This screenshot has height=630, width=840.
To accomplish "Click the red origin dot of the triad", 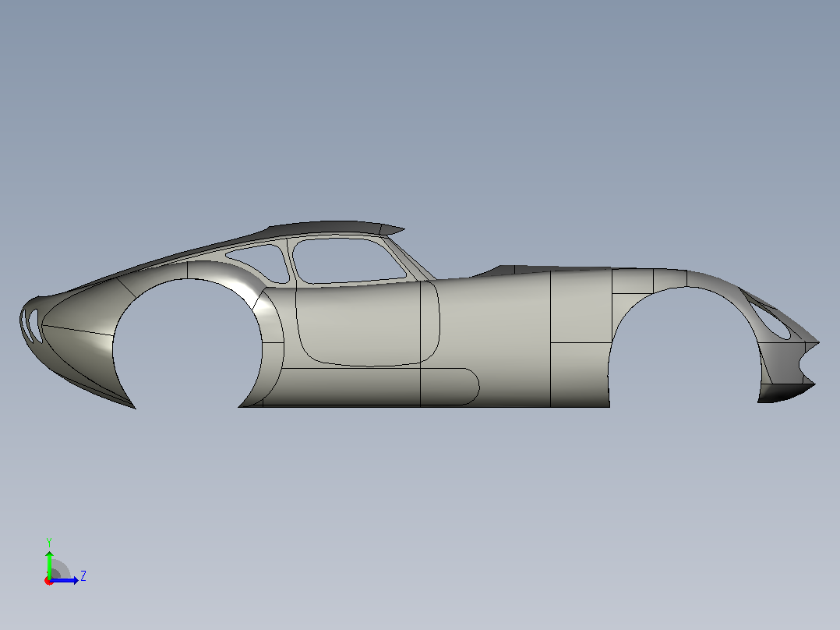I will (x=49, y=581).
